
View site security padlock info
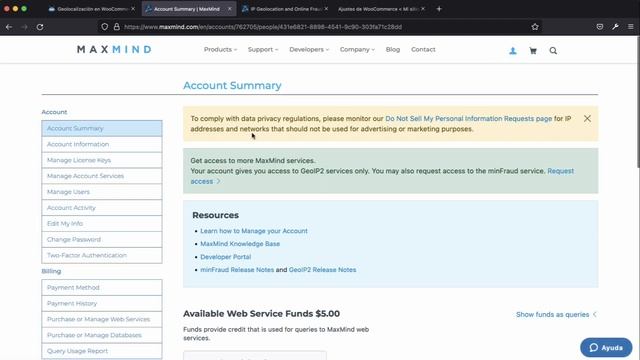point(117,27)
